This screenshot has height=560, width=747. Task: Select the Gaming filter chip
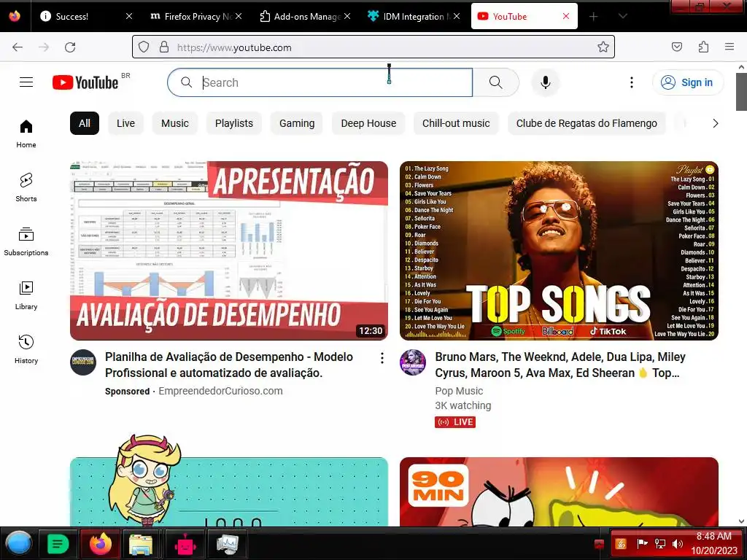297,123
